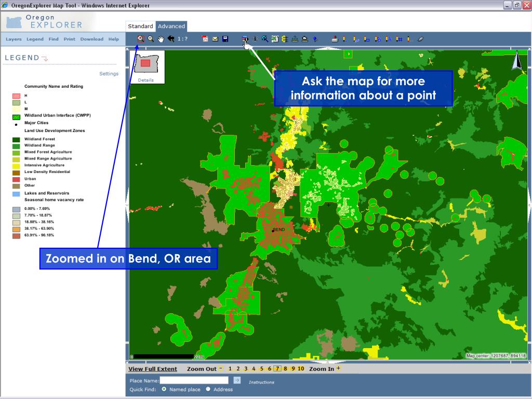Click the BEND city label on map
The image size is (532, 399).
click(278, 230)
